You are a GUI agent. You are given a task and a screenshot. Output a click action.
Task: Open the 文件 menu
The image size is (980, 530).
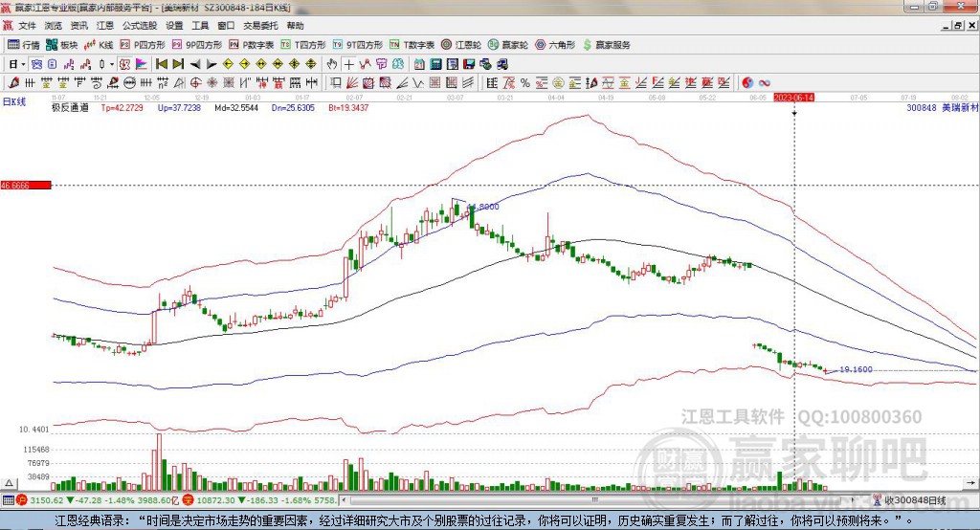coord(27,26)
